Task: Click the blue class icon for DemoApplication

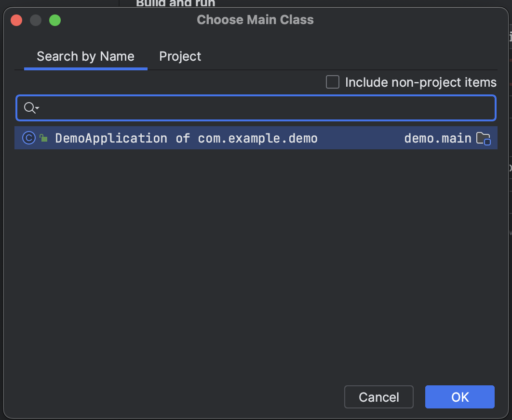Action: point(29,138)
